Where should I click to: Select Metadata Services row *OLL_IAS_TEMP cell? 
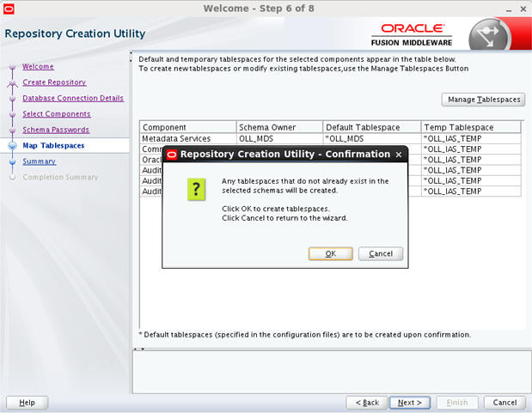tap(471, 138)
